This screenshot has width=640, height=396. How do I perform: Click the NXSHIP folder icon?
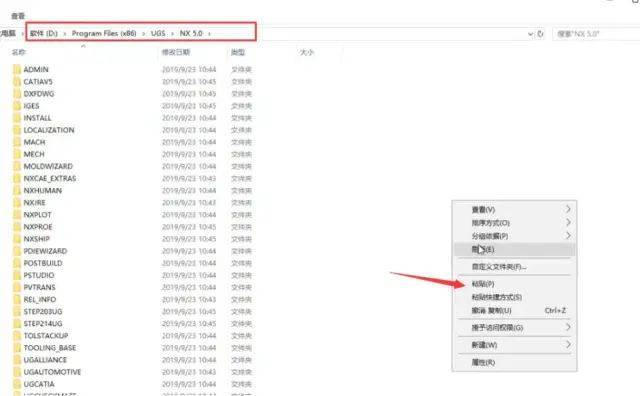coord(17,239)
